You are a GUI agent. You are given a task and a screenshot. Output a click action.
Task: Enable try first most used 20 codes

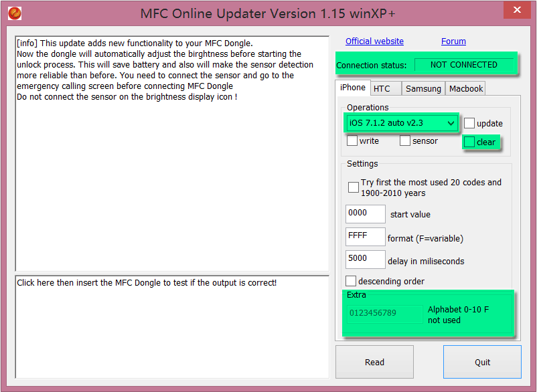click(353, 187)
